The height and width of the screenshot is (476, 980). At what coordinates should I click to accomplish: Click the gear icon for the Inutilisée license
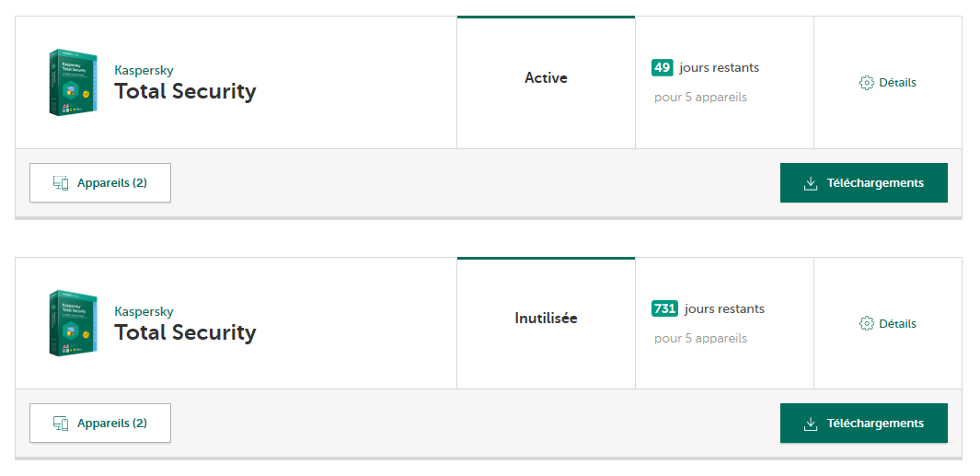point(866,324)
